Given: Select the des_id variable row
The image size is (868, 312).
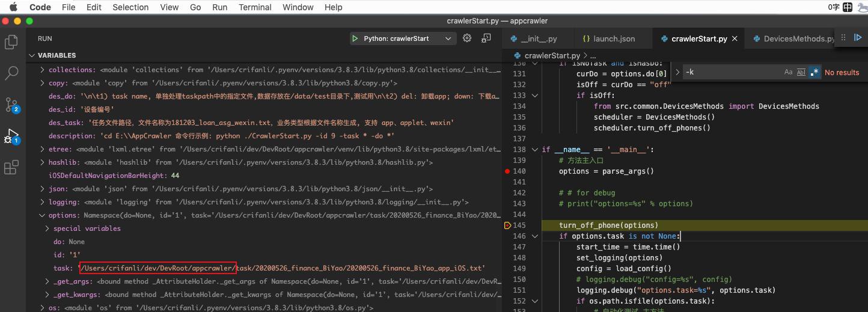Looking at the screenshot, I should click(x=263, y=109).
